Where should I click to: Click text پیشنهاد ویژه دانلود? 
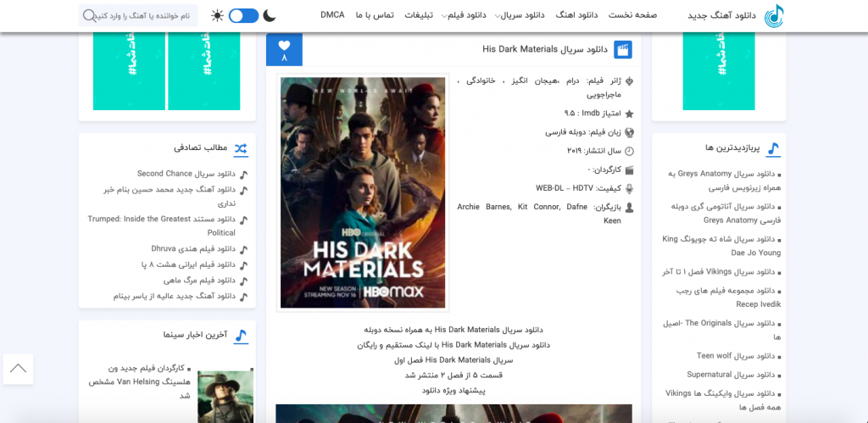click(454, 390)
